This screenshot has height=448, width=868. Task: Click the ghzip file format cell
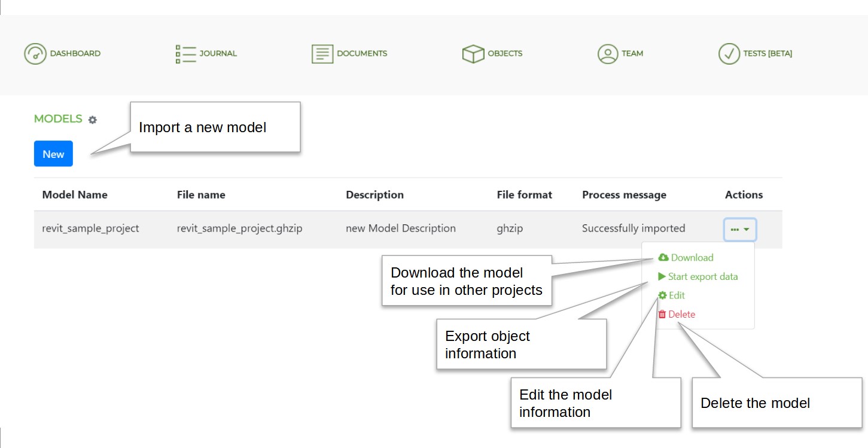[x=510, y=228]
